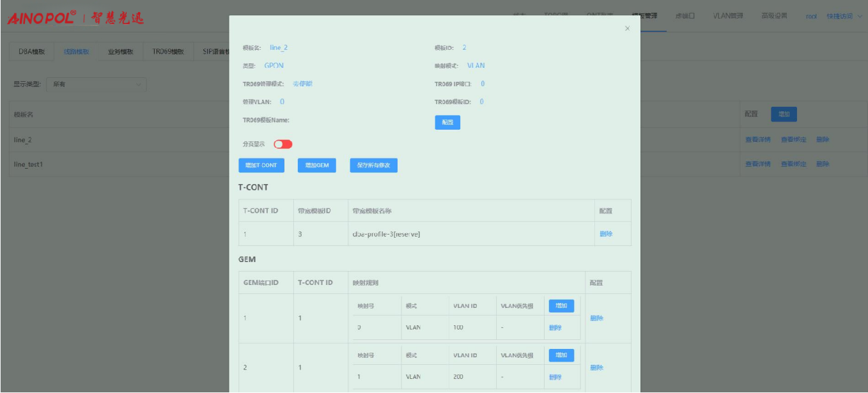This screenshot has height=393, width=868.
Task: Delete the entire GEM port 2 row
Action: (596, 367)
